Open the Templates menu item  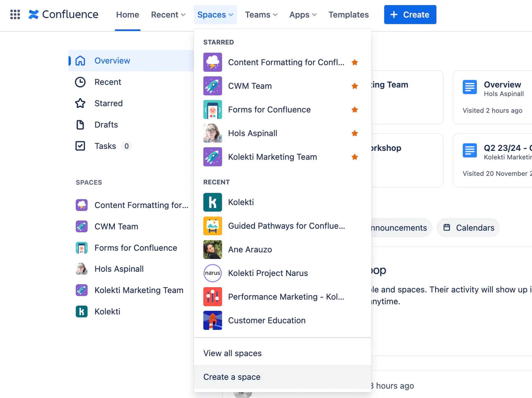coord(348,14)
